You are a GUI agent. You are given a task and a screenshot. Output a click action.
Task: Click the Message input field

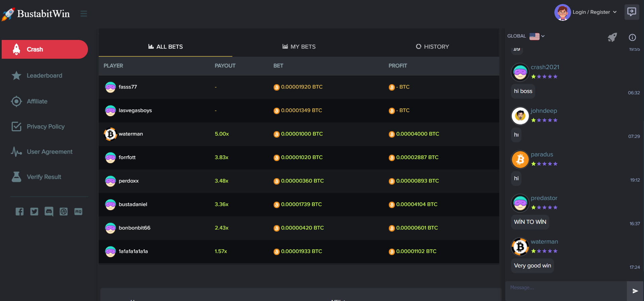(x=566, y=291)
